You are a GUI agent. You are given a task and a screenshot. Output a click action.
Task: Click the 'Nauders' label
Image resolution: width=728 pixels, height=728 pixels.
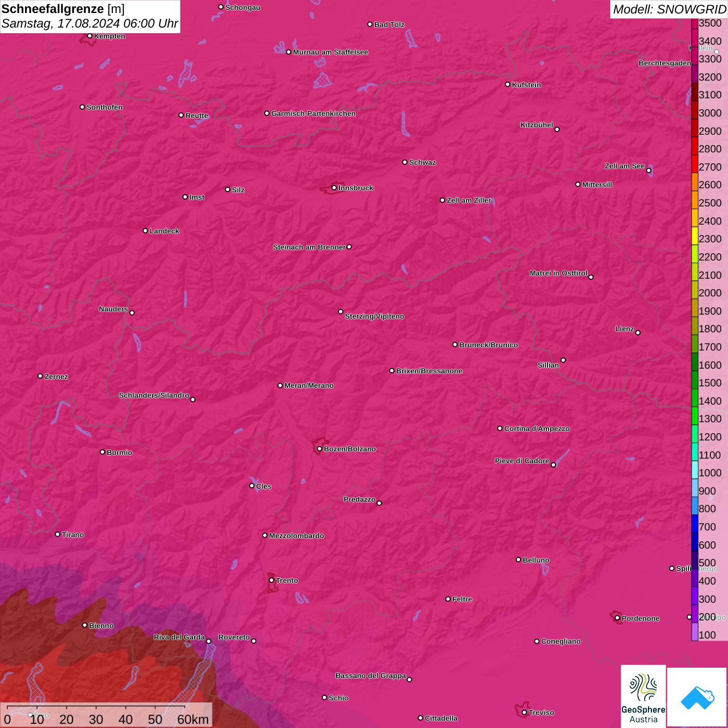click(113, 309)
